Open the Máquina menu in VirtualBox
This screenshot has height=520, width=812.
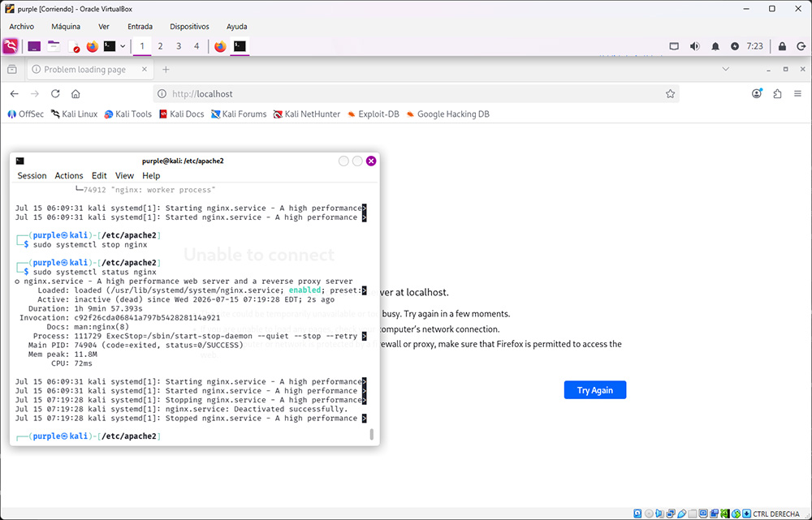66,27
